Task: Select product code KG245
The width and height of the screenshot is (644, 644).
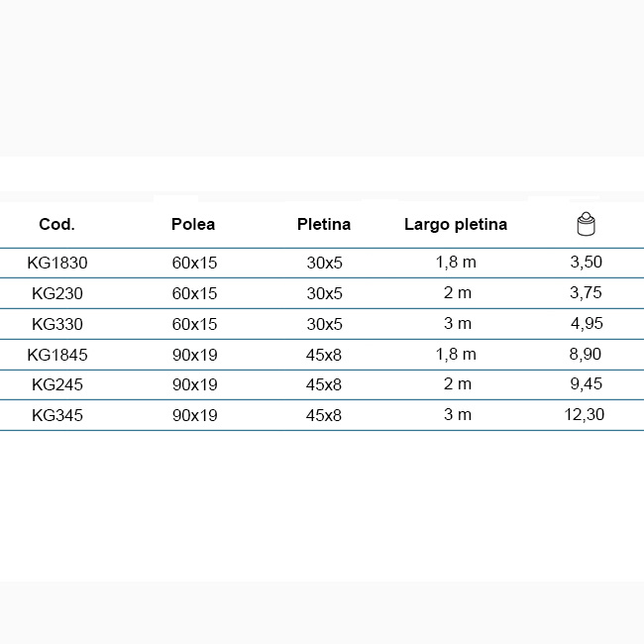Action: pyautogui.click(x=57, y=384)
